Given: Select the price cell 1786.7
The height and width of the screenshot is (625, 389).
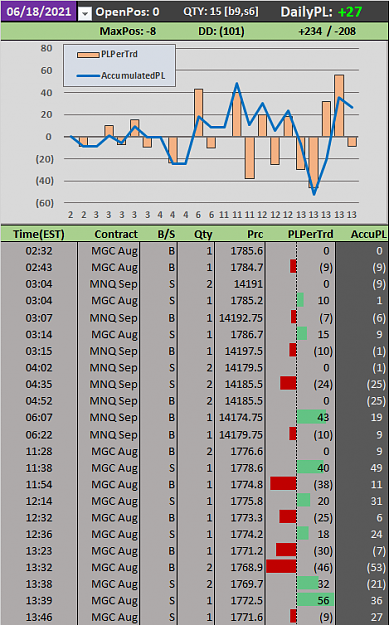Looking at the screenshot, I should pyautogui.click(x=240, y=334).
